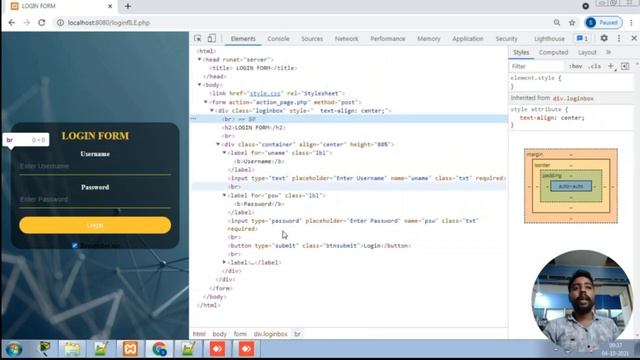Open the file explorer taskbar icon
The image size is (640, 360).
point(72,349)
